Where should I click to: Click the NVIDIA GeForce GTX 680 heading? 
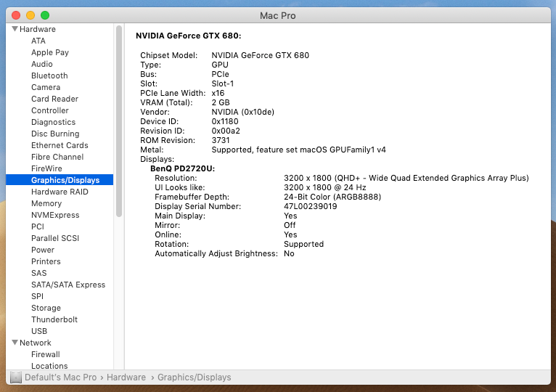pos(188,36)
